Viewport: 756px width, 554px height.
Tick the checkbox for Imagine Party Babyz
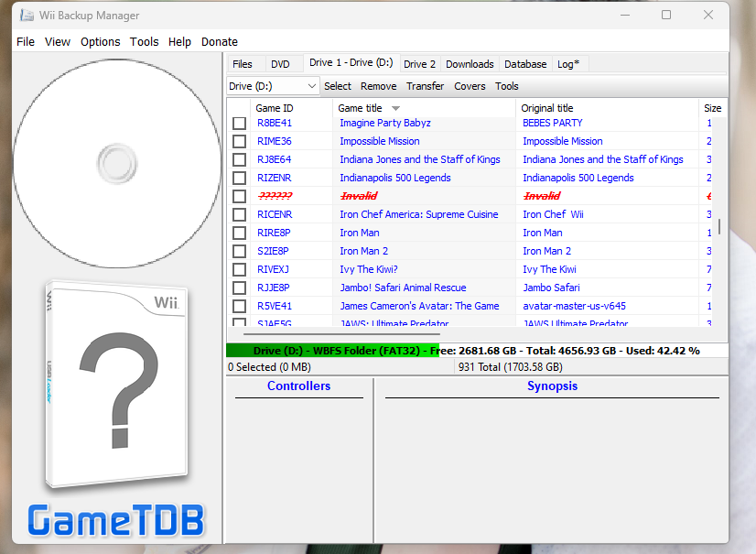tap(239, 123)
